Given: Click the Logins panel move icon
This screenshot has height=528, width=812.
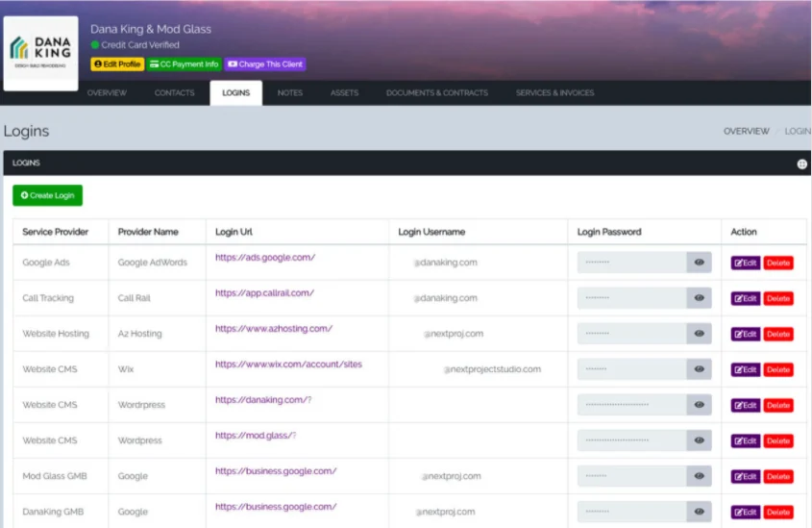Looking at the screenshot, I should point(801,163).
